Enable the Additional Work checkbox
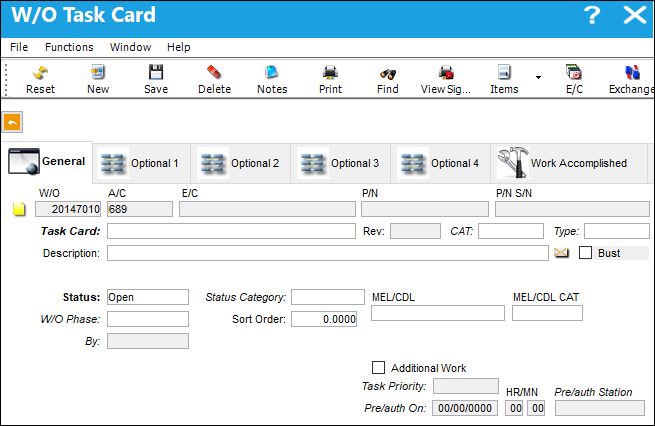Image resolution: width=655 pixels, height=426 pixels. click(x=378, y=368)
